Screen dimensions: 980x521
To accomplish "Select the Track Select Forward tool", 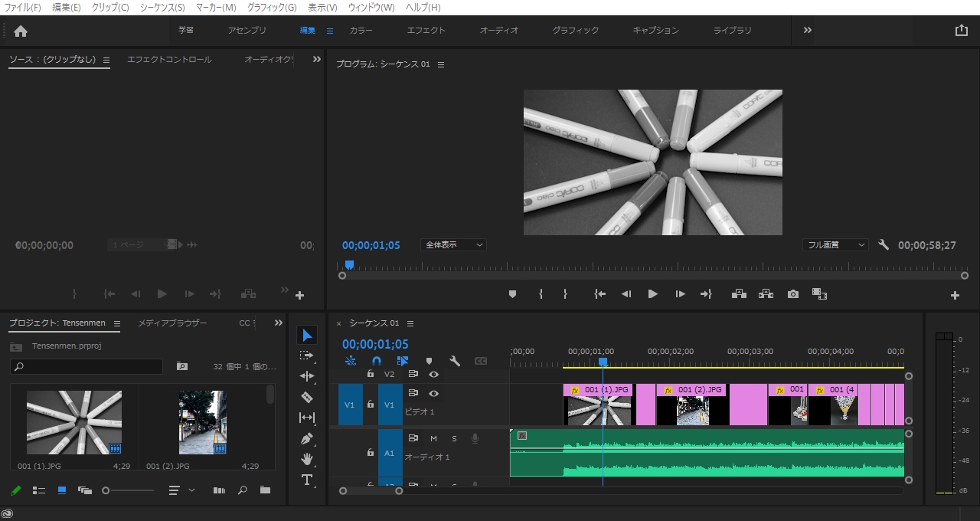I will 307,356.
